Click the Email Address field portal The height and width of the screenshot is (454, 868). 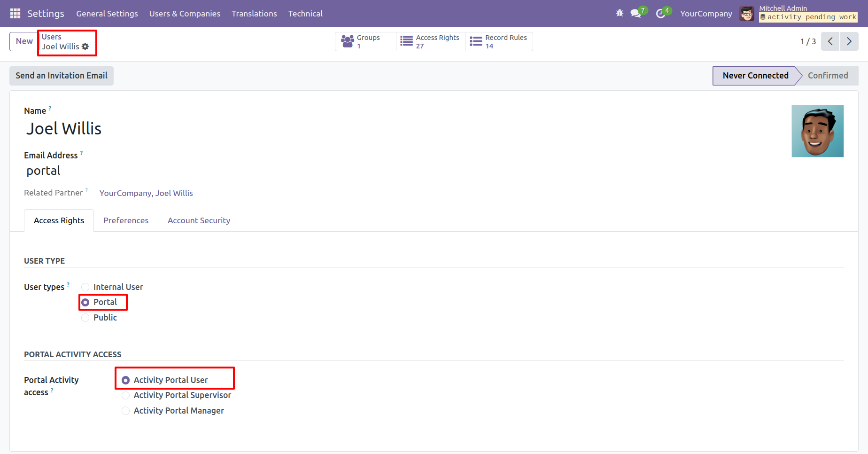tap(44, 171)
